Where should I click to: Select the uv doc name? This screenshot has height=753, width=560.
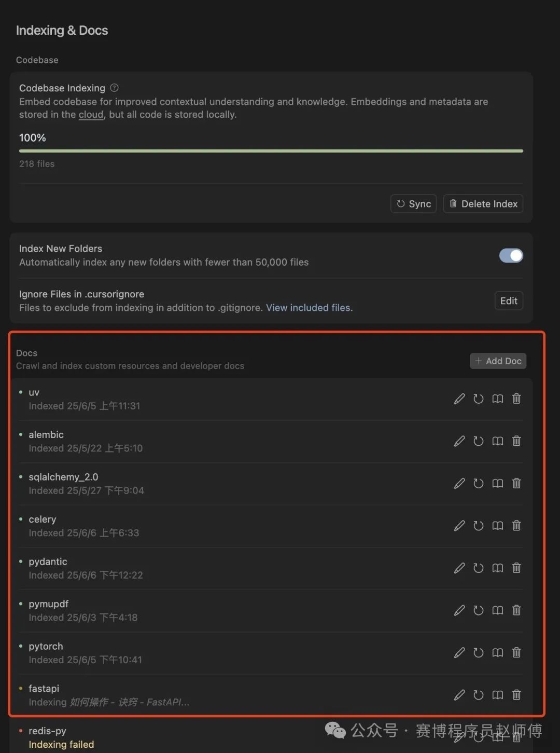click(x=34, y=392)
